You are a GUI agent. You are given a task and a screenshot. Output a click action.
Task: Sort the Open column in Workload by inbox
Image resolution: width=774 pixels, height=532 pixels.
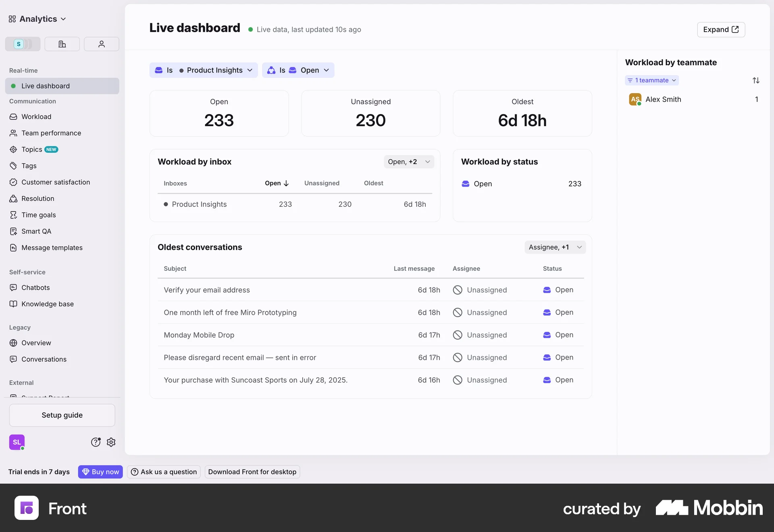(277, 183)
